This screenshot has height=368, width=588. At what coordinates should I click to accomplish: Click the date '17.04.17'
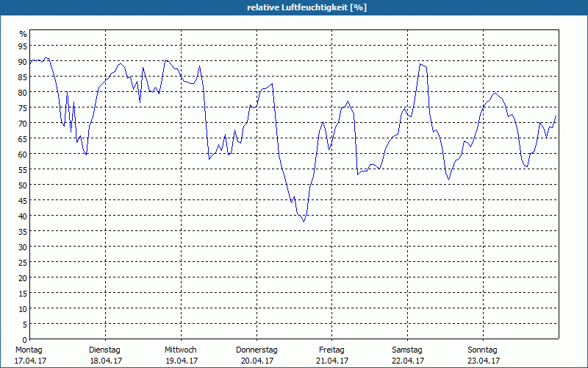pyautogui.click(x=30, y=361)
